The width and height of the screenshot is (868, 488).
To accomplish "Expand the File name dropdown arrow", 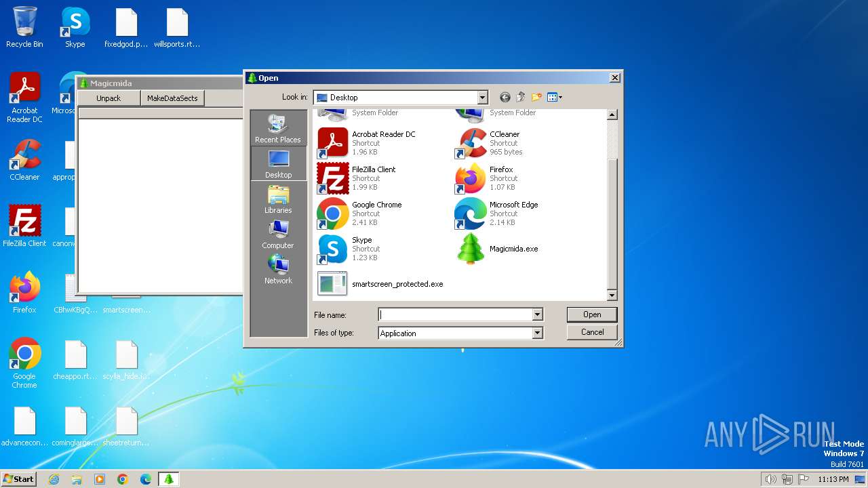I will 537,314.
